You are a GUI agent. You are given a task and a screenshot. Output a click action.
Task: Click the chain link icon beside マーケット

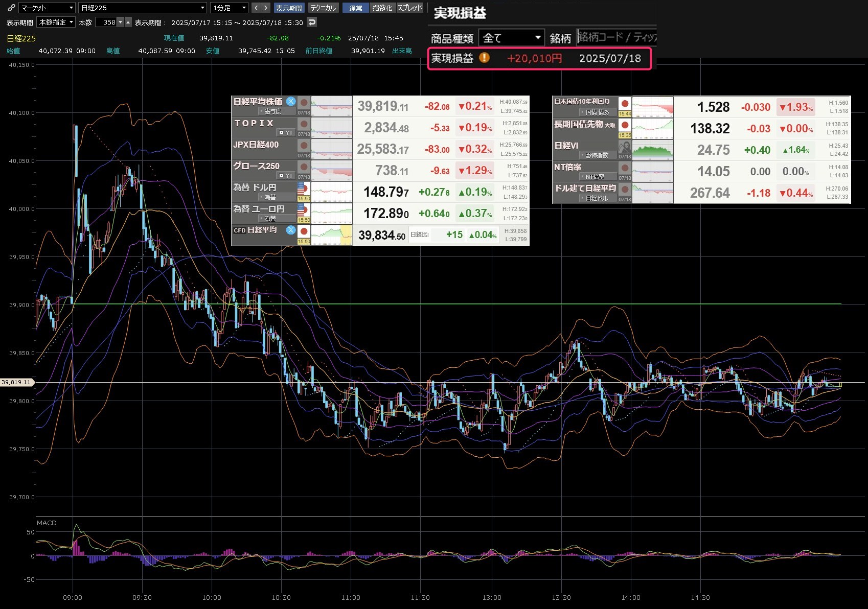(x=11, y=8)
